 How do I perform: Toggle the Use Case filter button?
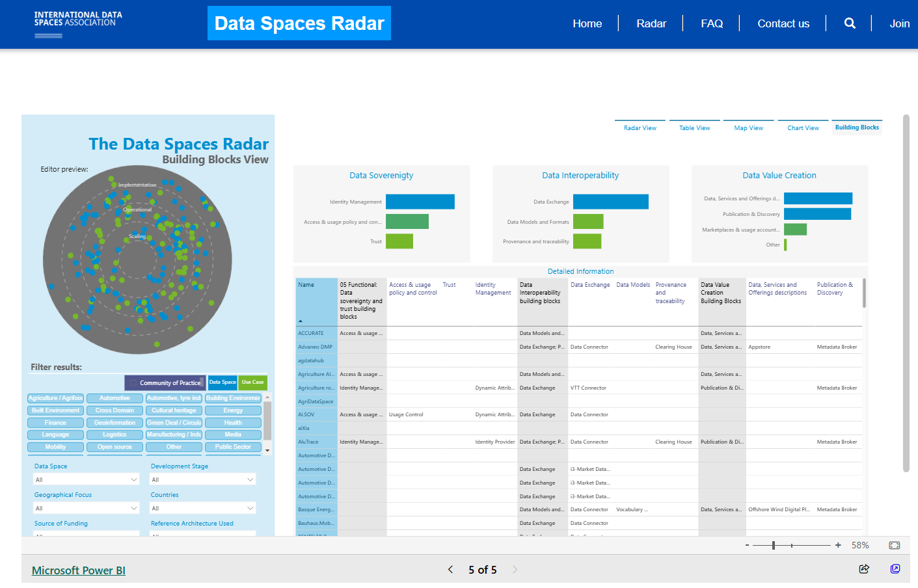[252, 382]
